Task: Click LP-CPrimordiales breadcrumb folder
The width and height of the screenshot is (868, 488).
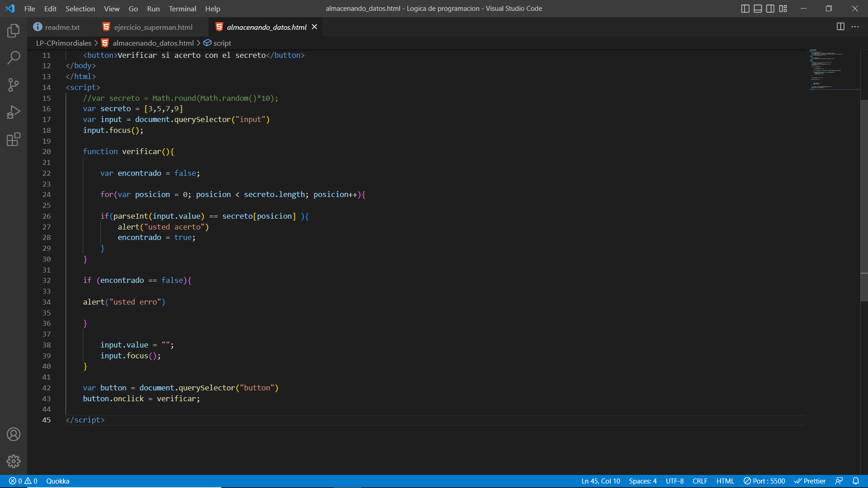Action: coord(64,43)
